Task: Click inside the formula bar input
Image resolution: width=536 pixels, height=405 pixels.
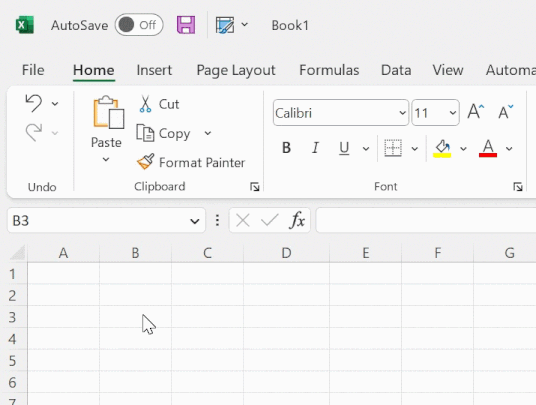Action: 426,220
